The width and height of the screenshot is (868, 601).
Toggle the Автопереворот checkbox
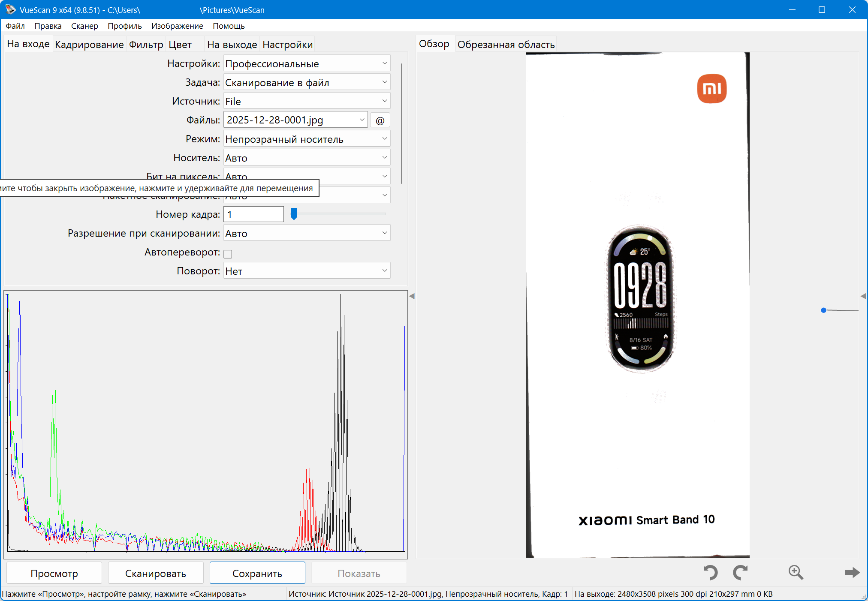point(228,254)
